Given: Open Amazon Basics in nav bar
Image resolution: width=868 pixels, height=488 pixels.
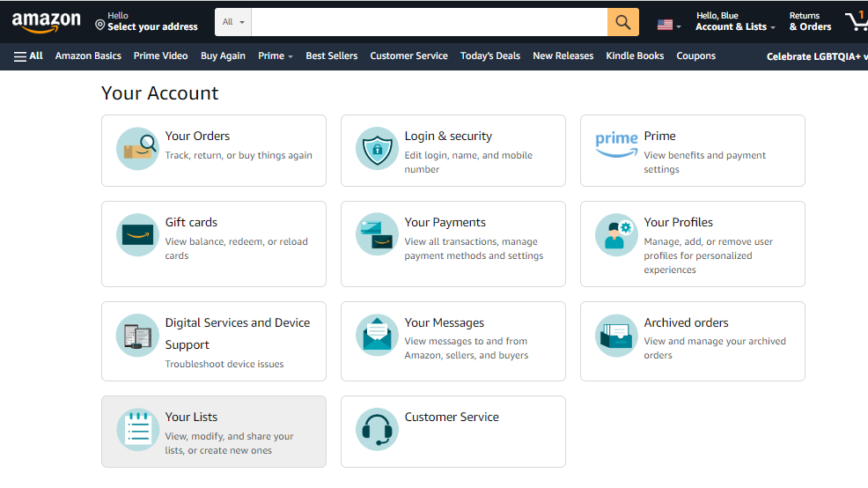Looking at the screenshot, I should click(x=88, y=56).
